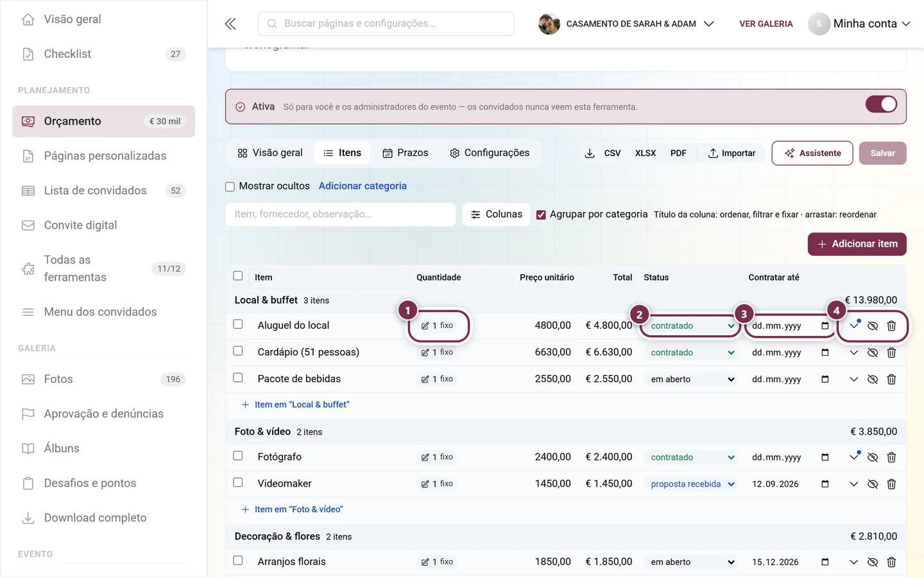Image resolution: width=924 pixels, height=578 pixels.
Task: Delete the Cardápio (51 pessoas) item
Action: [891, 353]
